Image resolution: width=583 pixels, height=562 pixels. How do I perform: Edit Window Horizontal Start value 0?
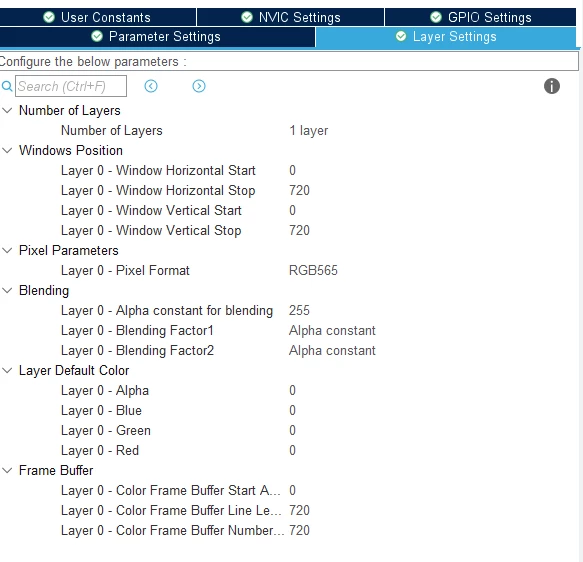(x=293, y=170)
